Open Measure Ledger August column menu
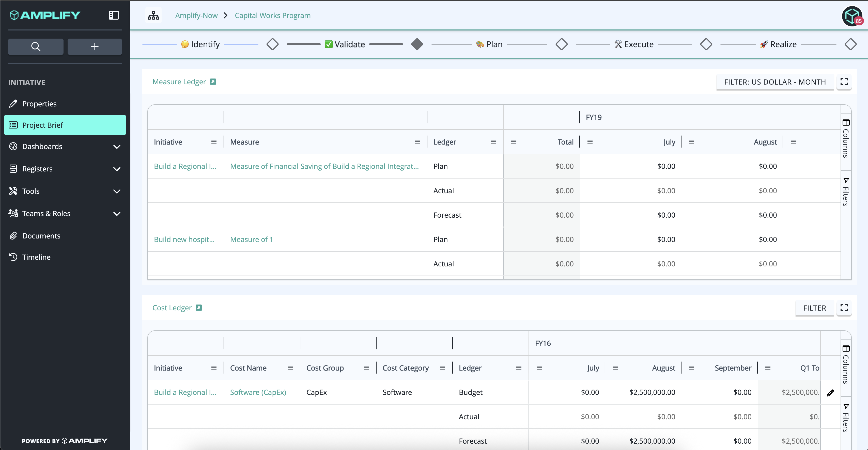This screenshot has height=450, width=868. [692, 142]
